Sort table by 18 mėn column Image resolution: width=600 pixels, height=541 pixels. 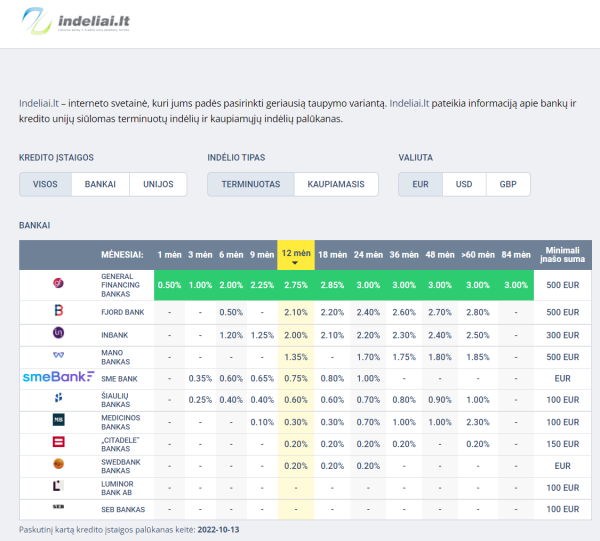[x=332, y=255]
